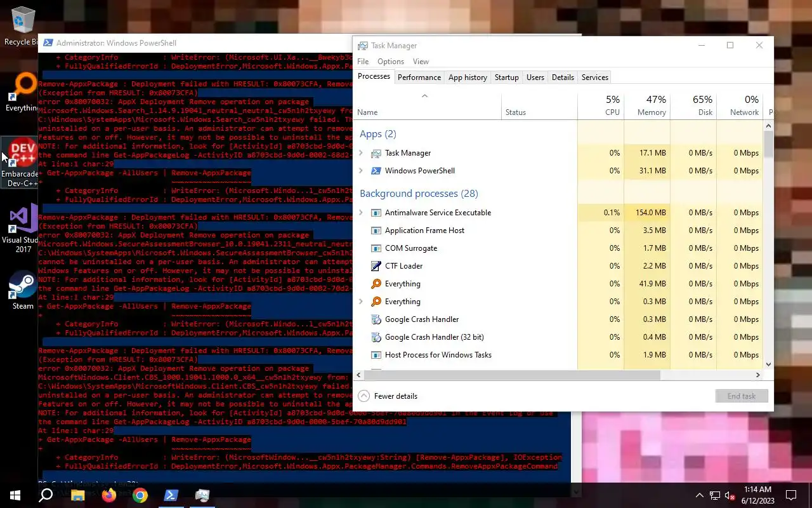This screenshot has height=508, width=812.
Task: Click the Task Manager title bar icon
Action: point(362,46)
